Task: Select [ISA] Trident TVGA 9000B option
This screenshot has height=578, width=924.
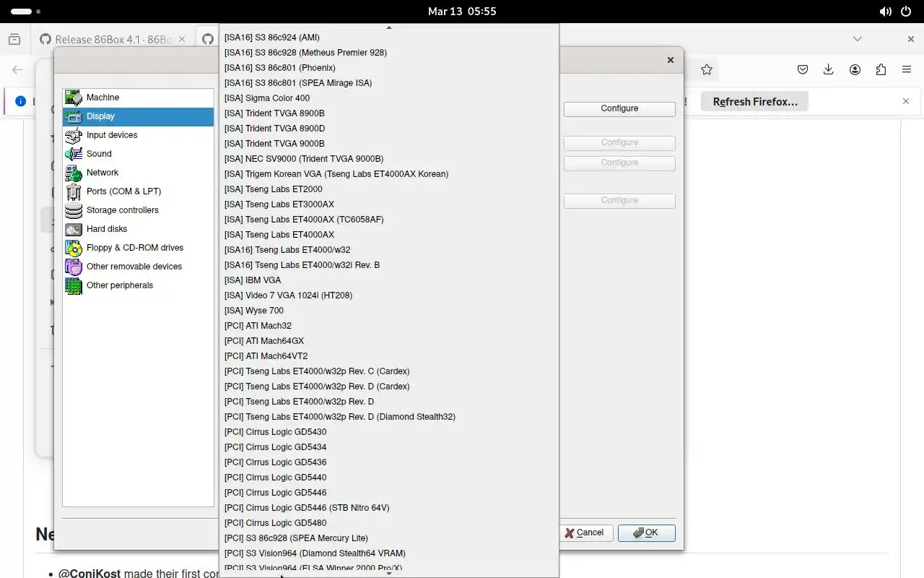Action: pos(389,144)
